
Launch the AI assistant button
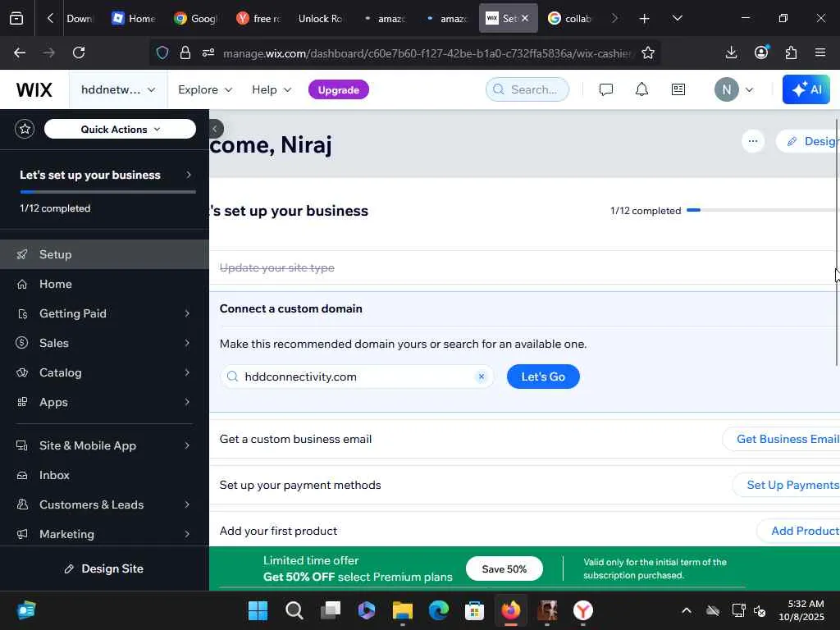pyautogui.click(x=806, y=89)
